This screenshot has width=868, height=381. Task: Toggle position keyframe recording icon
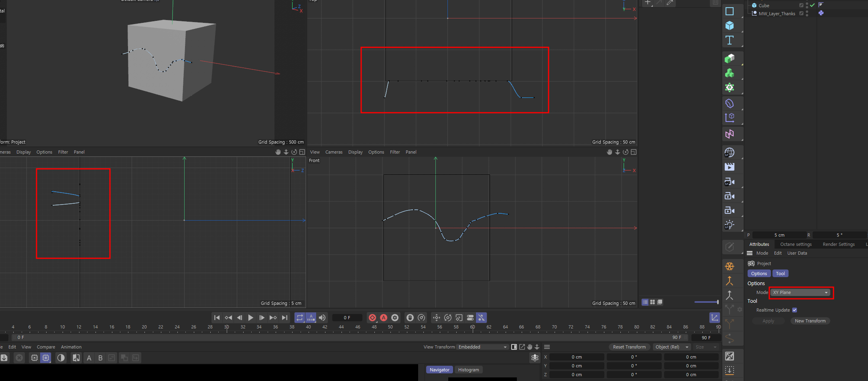(x=437, y=318)
